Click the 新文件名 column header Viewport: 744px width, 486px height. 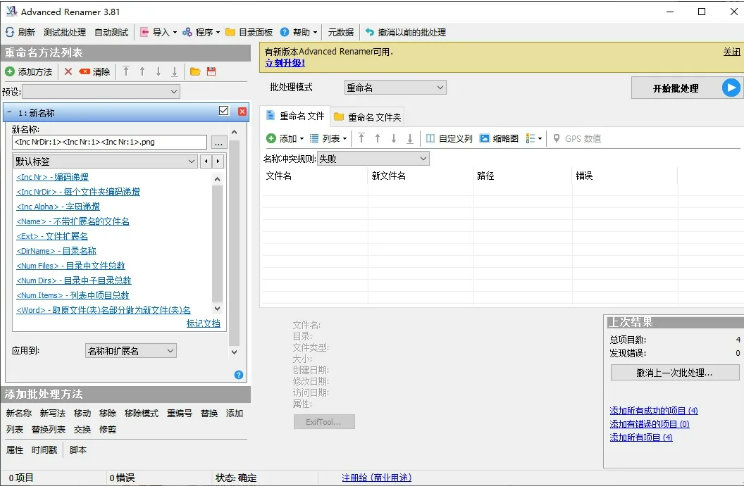[420, 176]
